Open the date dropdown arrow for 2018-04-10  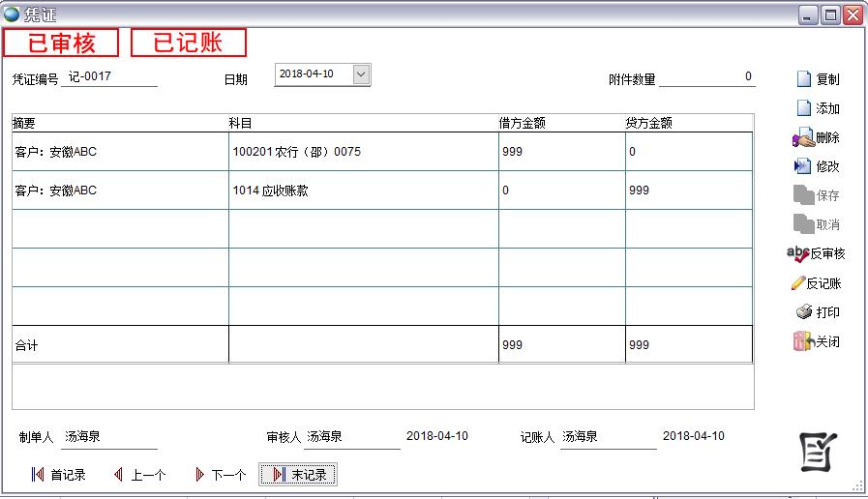361,74
